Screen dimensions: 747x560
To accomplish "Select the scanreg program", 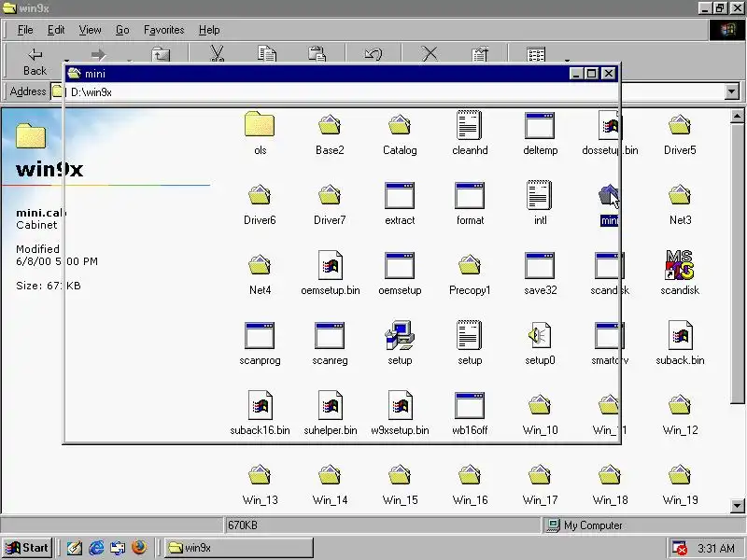I will [x=330, y=343].
